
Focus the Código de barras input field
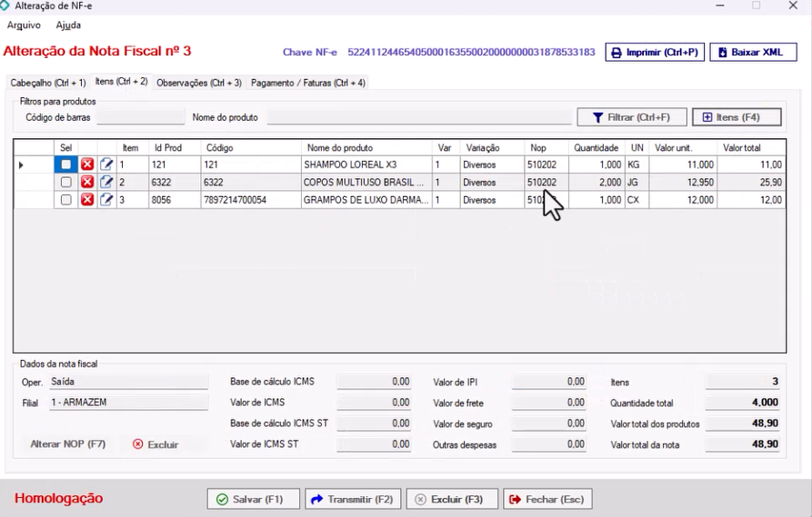[140, 117]
